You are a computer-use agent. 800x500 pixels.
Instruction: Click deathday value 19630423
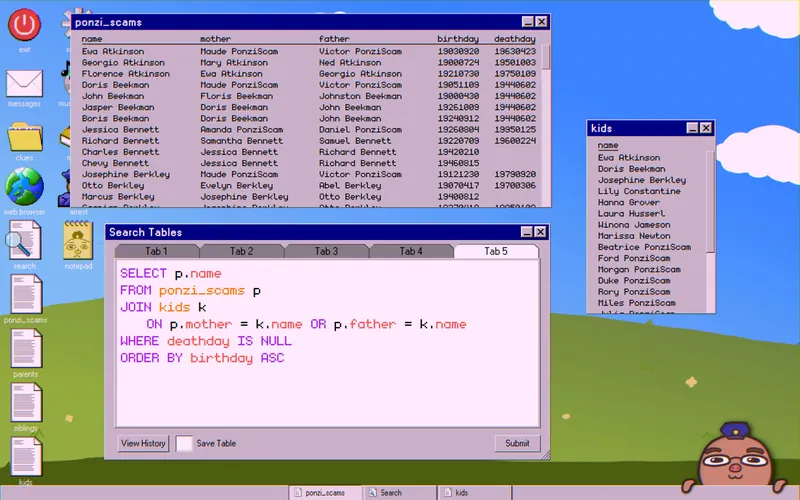[x=515, y=52]
